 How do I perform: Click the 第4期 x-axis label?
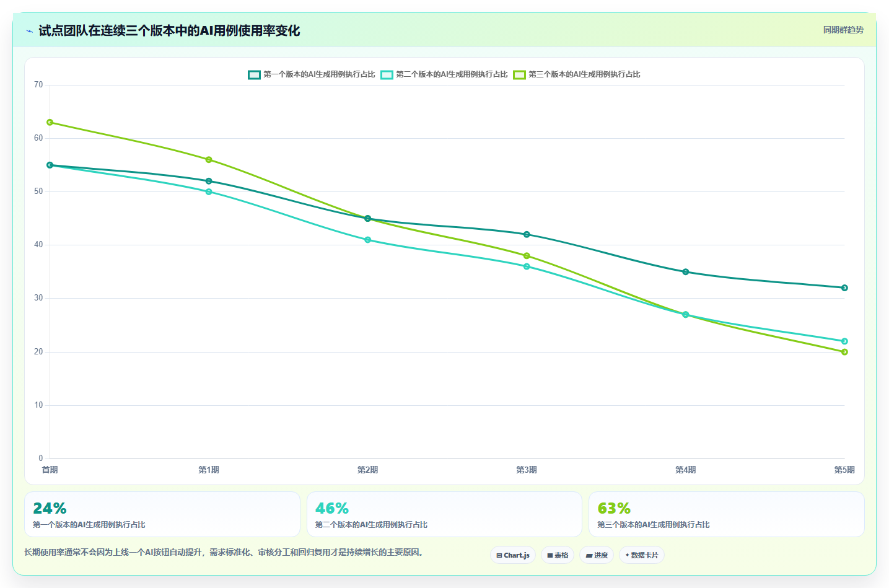tap(685, 470)
